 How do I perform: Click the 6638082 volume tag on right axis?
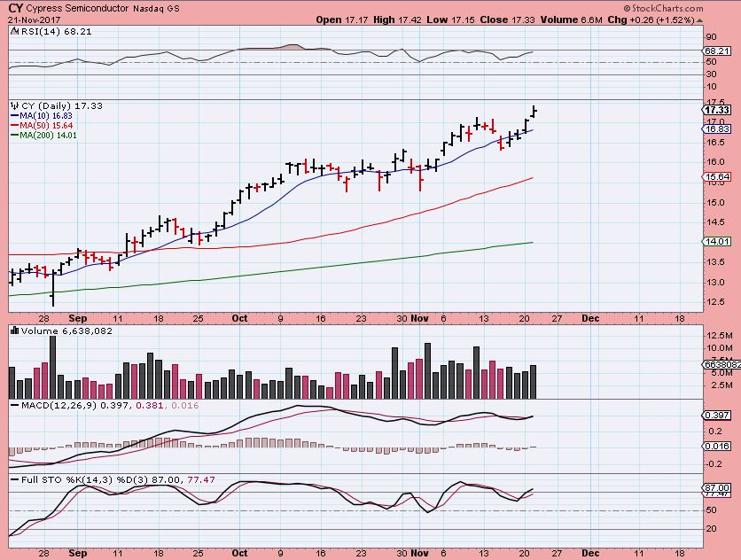coord(722,365)
